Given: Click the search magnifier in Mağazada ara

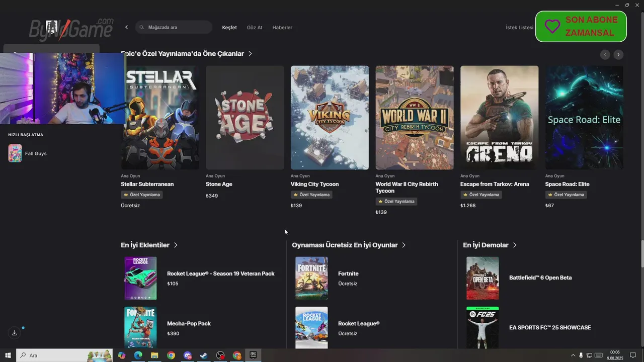Looking at the screenshot, I should tap(142, 27).
